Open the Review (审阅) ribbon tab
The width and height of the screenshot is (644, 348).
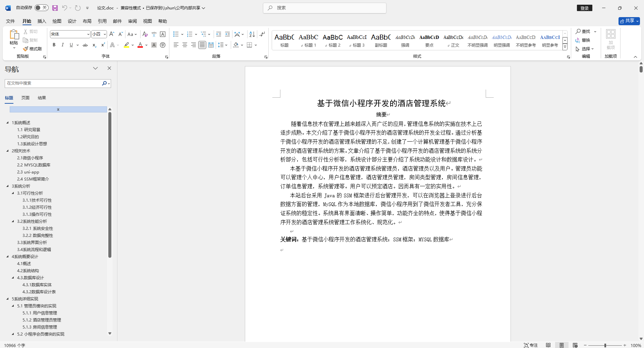pyautogui.click(x=132, y=21)
